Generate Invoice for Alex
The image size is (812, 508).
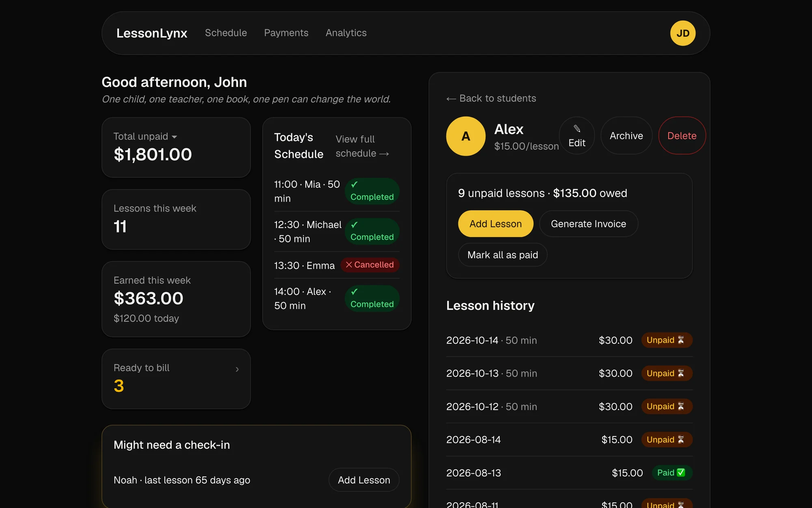(x=588, y=224)
